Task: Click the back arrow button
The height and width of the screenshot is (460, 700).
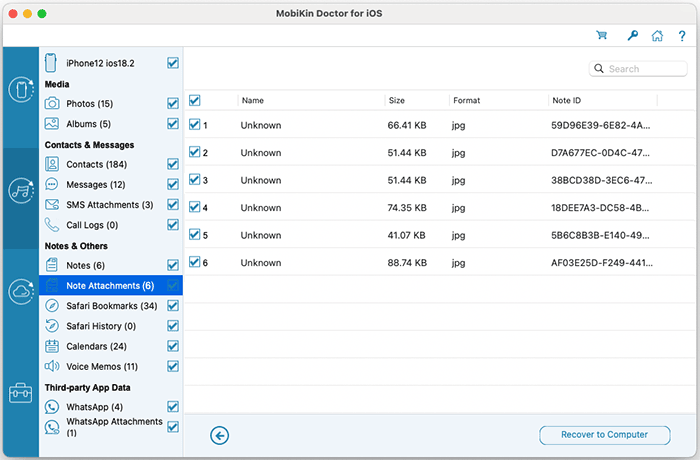Action: tap(220, 435)
